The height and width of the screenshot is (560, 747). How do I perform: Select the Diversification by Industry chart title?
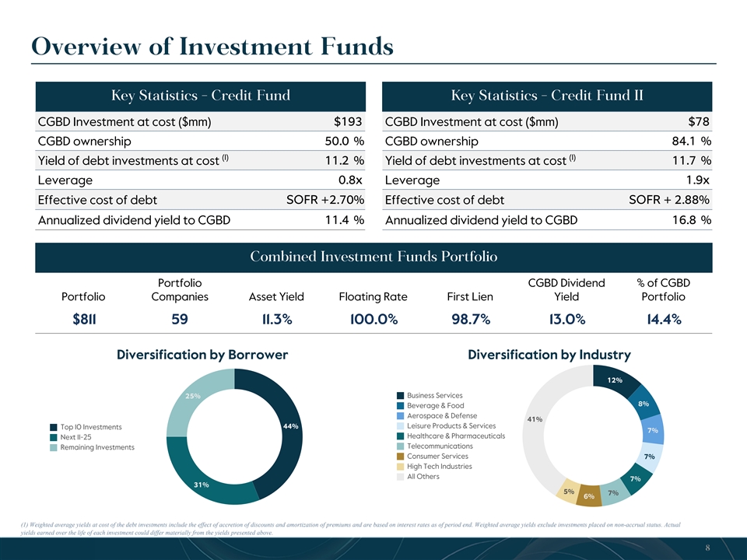point(549,355)
